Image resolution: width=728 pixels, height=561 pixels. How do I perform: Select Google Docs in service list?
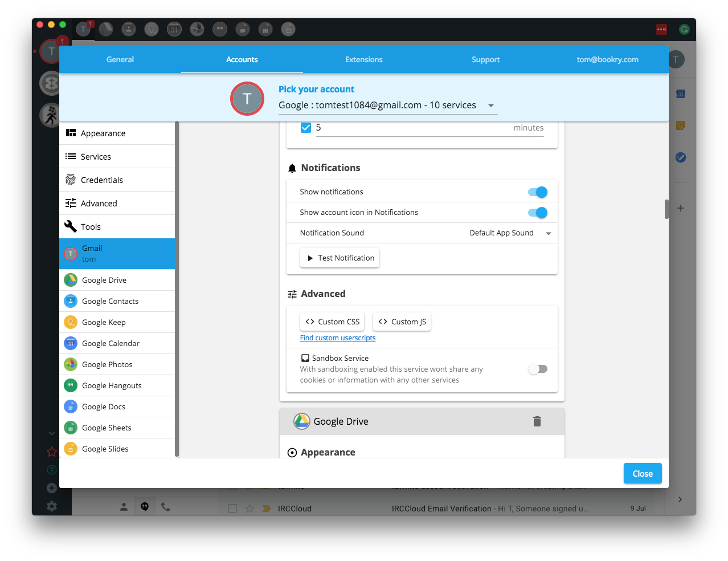pos(117,406)
